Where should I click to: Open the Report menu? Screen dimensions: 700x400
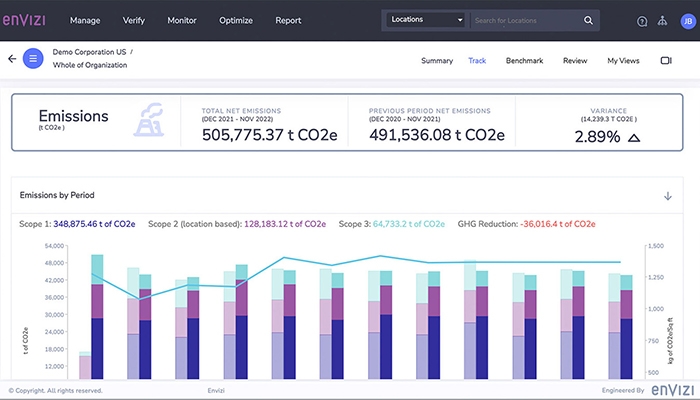pos(288,20)
